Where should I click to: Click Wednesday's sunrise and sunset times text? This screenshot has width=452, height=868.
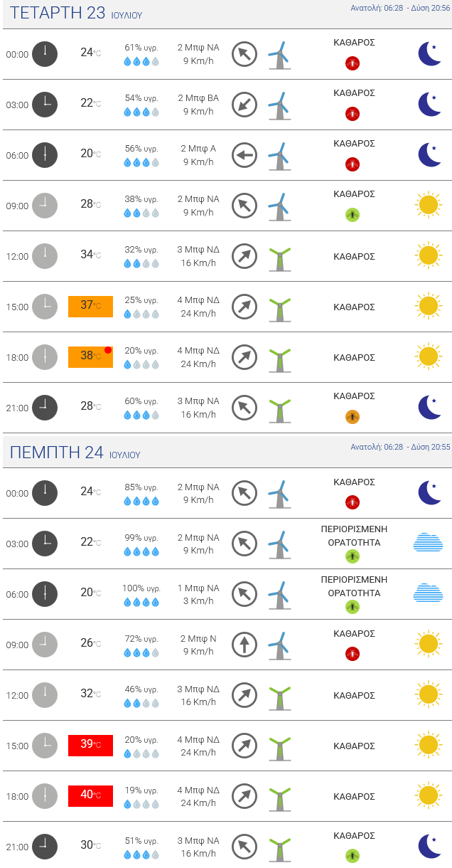tap(400, 8)
